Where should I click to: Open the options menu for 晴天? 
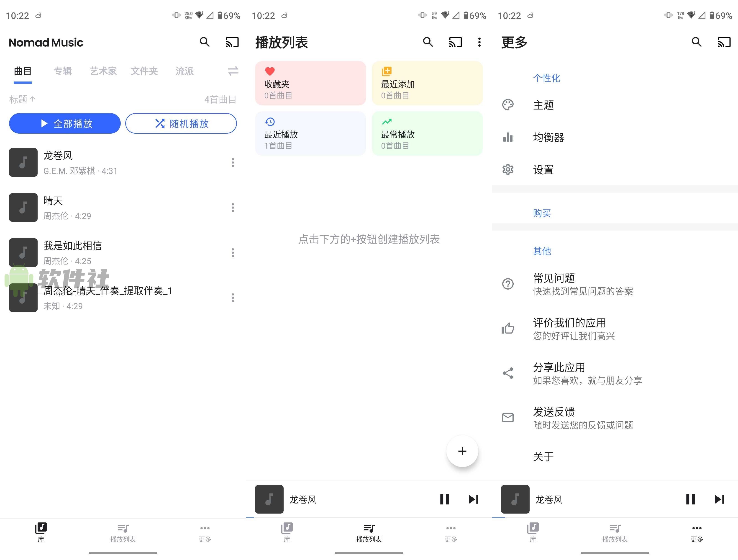[233, 207]
